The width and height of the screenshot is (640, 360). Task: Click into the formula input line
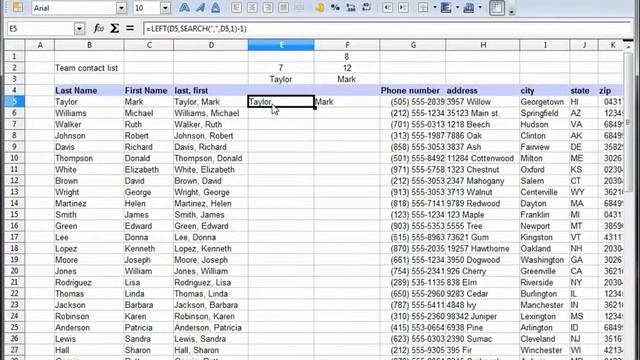point(388,29)
